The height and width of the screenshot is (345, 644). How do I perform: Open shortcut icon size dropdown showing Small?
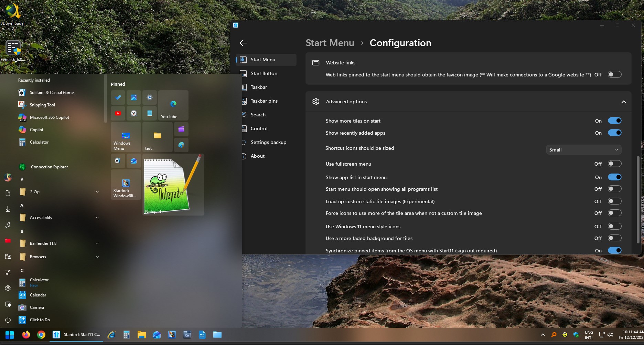tap(583, 150)
